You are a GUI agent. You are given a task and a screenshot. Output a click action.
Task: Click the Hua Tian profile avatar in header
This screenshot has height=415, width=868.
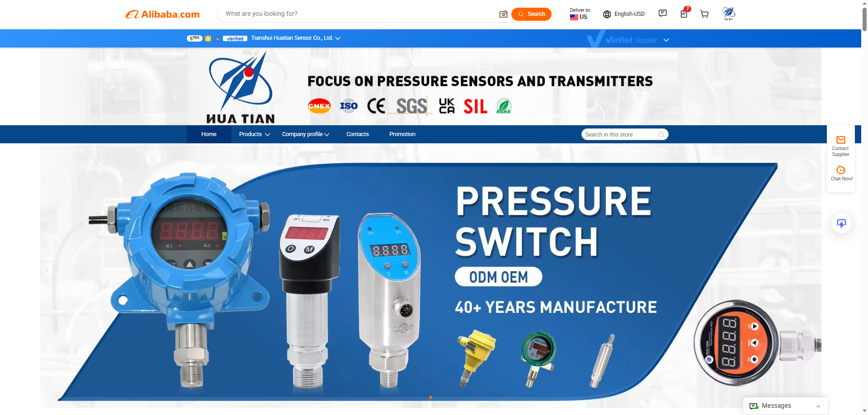click(728, 14)
